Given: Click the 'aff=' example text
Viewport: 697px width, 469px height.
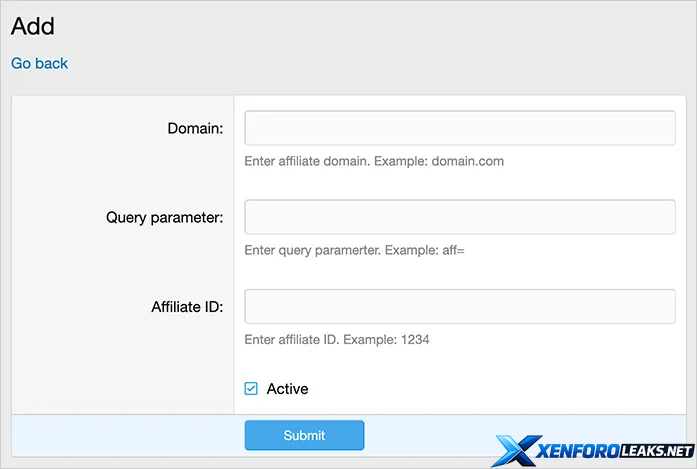Looking at the screenshot, I should click(x=454, y=250).
